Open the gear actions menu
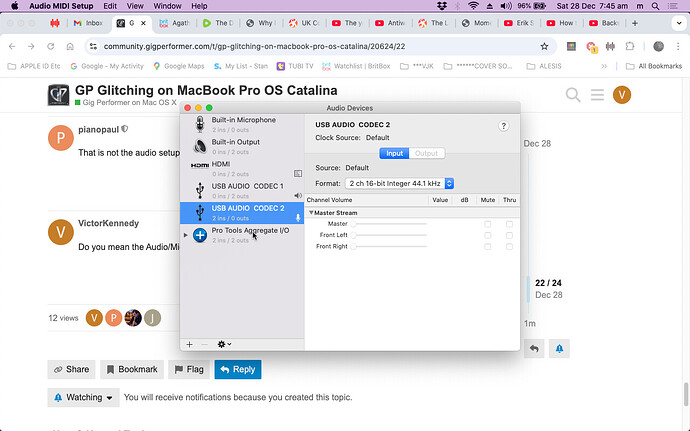The width and height of the screenshot is (690, 431). (224, 344)
